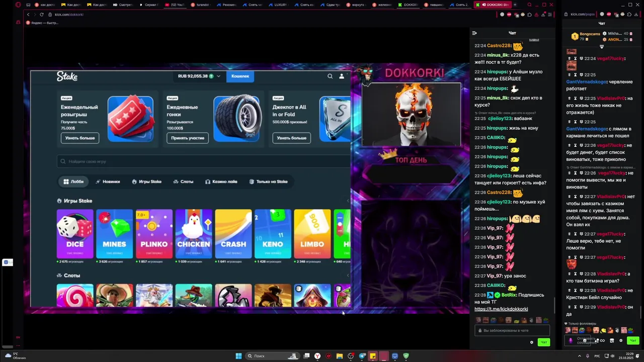
Task: Open the MINES game tile
Action: [114, 234]
